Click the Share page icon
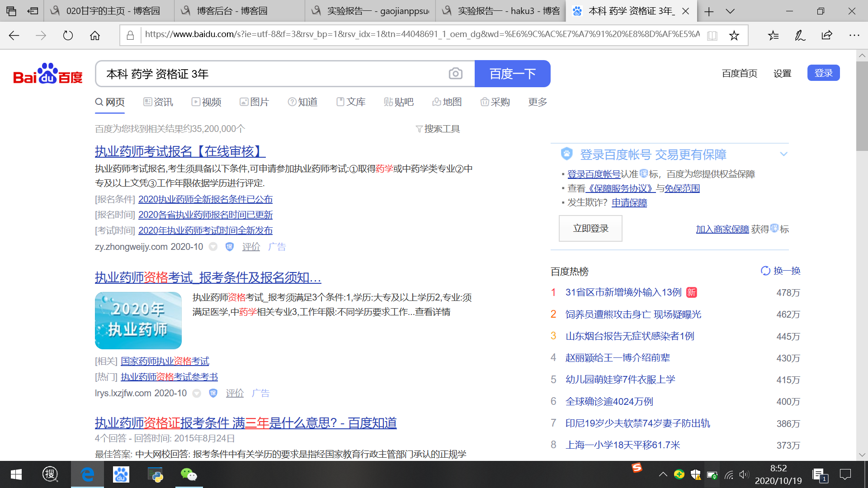Image resolution: width=868 pixels, height=488 pixels. (x=827, y=35)
